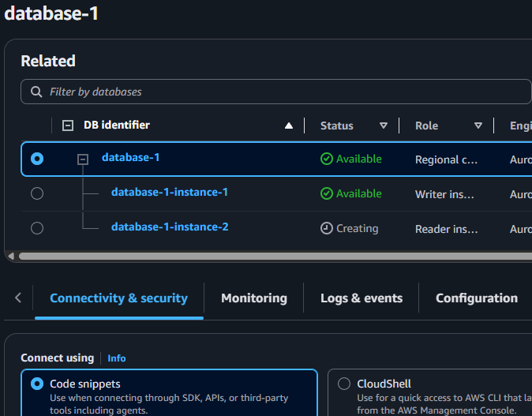Open the database-1-instance-1 link

170,192
